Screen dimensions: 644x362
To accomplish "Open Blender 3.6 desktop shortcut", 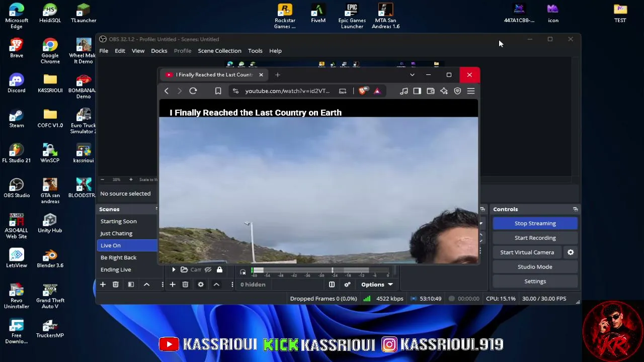I will [x=50, y=258].
